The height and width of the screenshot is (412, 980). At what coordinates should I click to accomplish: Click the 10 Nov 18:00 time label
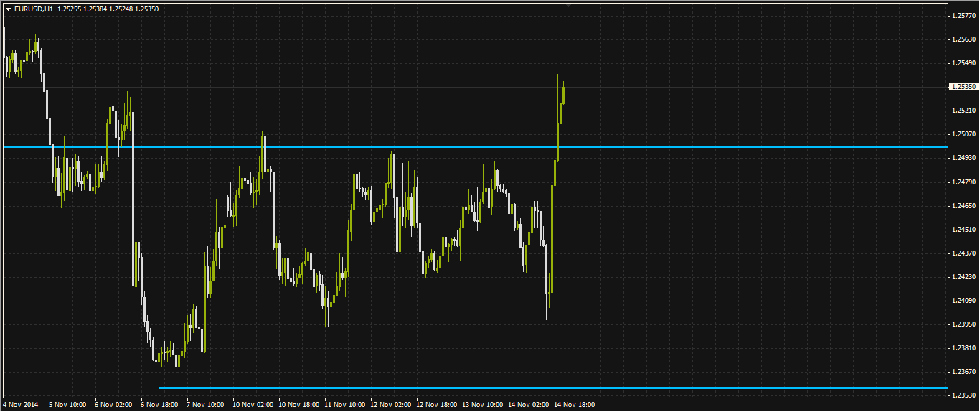[x=298, y=405]
